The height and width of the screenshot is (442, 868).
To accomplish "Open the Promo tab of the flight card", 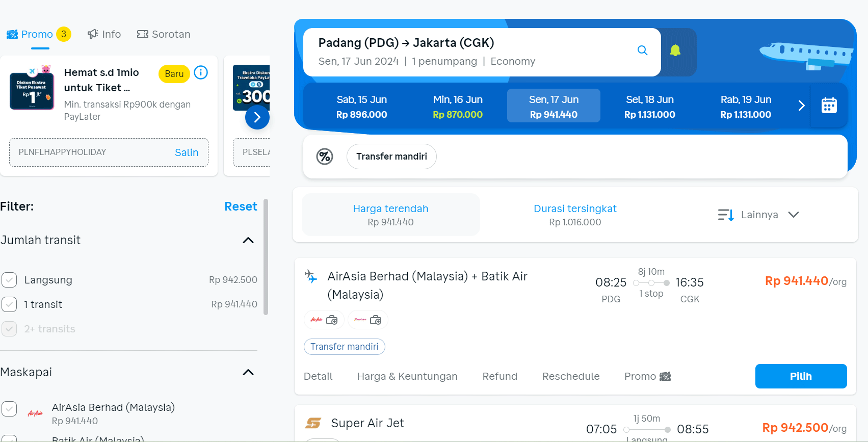I will [x=647, y=376].
